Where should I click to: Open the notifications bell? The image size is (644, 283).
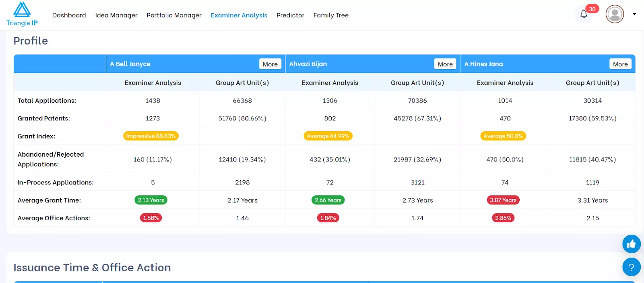point(584,14)
